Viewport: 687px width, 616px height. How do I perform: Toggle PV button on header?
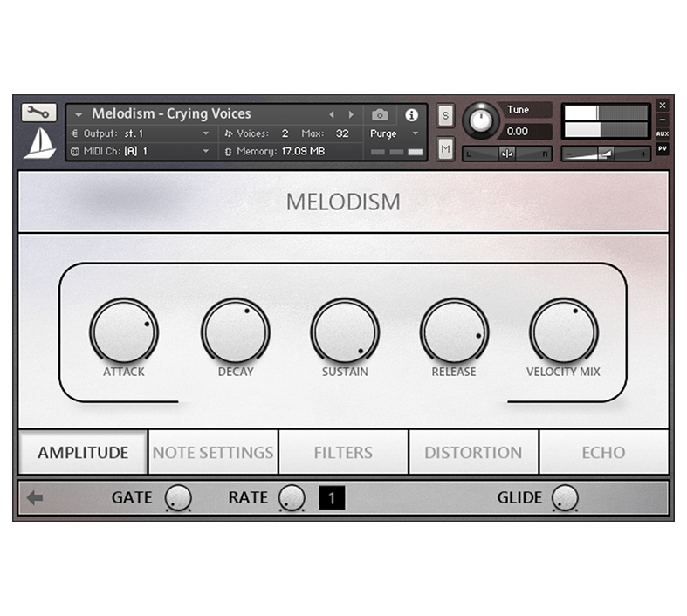[662, 149]
